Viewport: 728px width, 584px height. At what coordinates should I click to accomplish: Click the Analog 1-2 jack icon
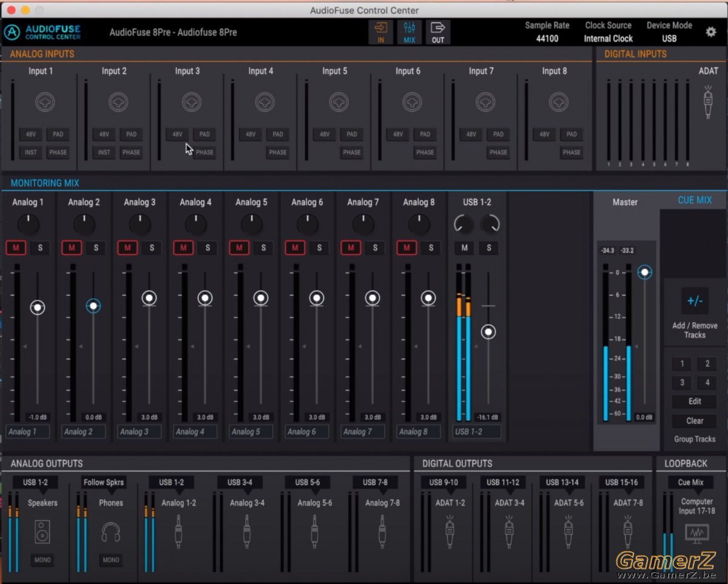tap(178, 531)
